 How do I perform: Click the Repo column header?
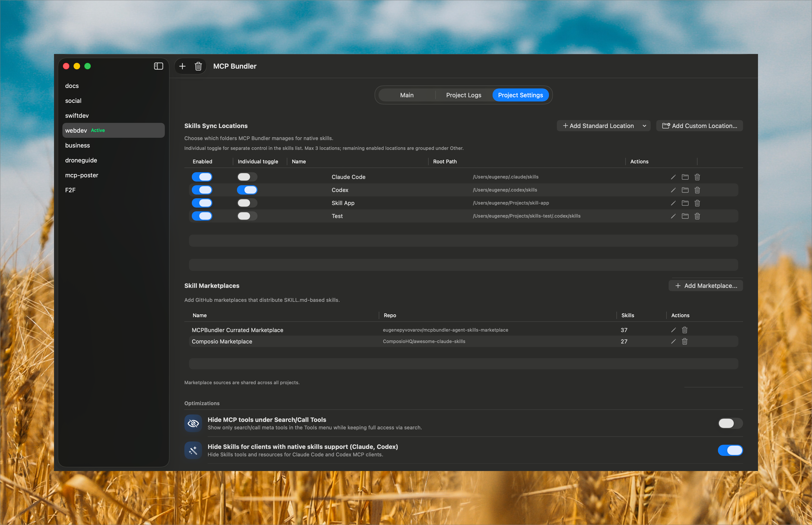(x=390, y=315)
